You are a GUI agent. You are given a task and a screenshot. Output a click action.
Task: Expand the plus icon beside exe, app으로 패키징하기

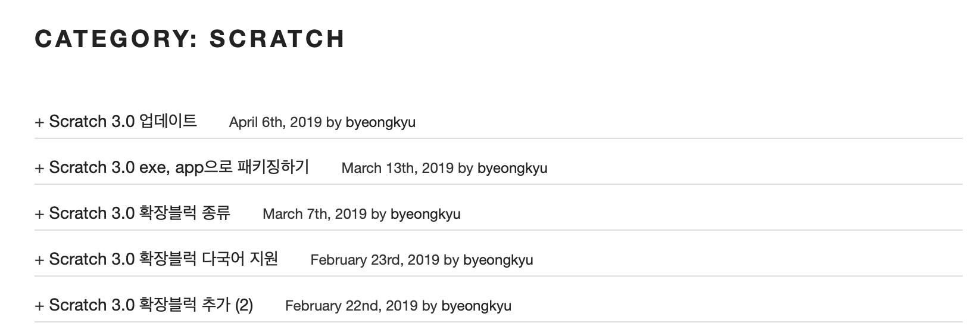tap(39, 168)
